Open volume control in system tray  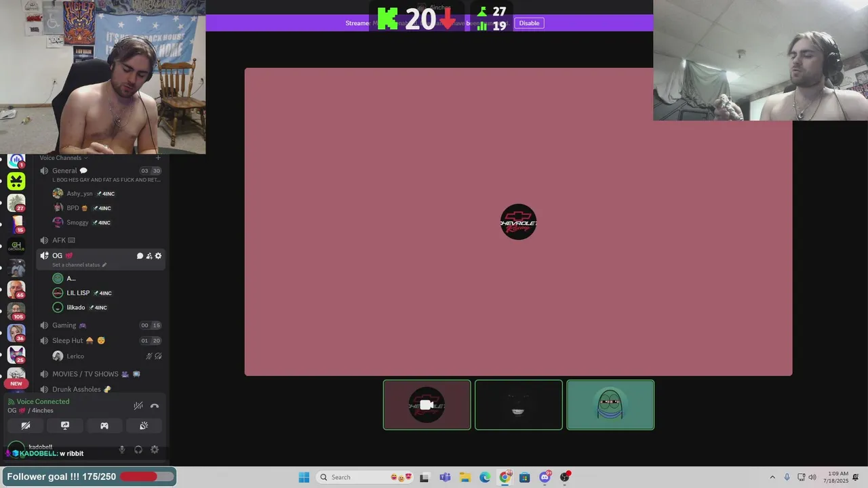pyautogui.click(x=812, y=477)
